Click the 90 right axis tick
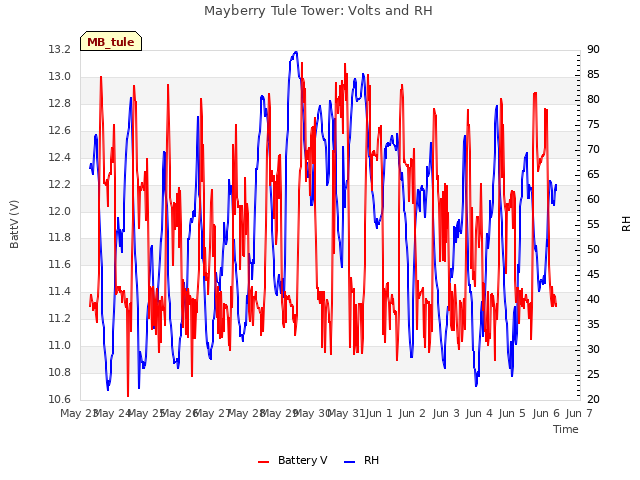Viewport: 640px width, 480px height. 593,50
